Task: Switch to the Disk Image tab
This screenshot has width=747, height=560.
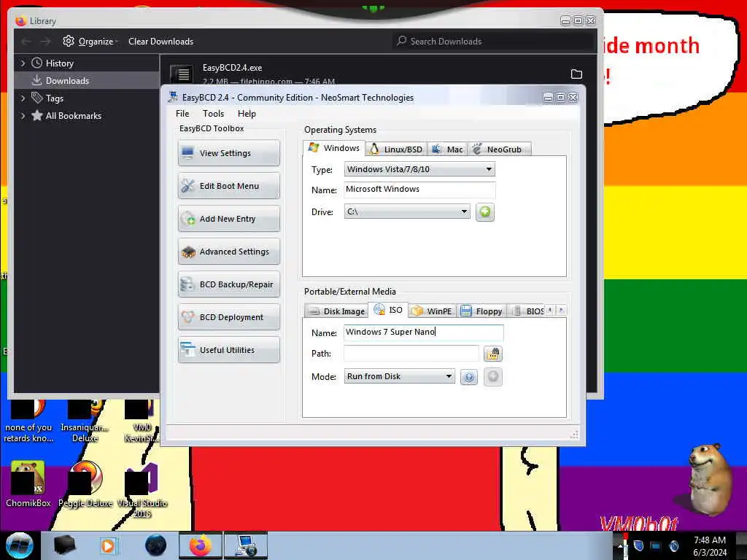Action: point(336,311)
